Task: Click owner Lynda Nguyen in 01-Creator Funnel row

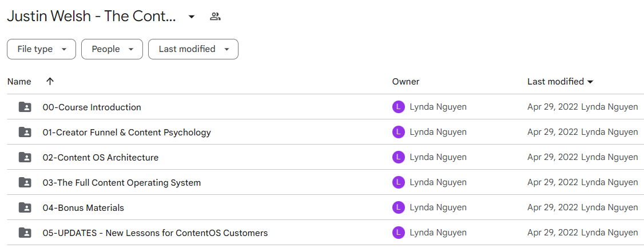Action: (x=438, y=133)
